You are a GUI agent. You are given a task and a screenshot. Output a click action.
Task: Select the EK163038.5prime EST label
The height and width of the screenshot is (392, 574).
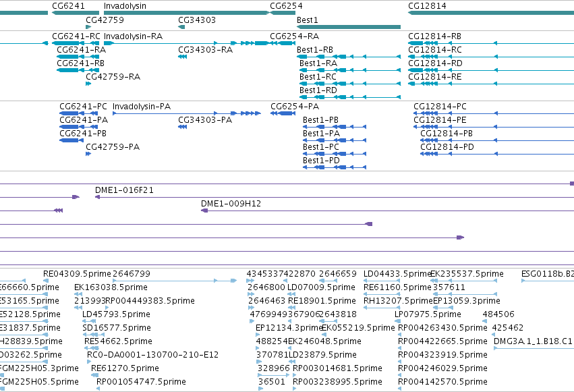pyautogui.click(x=111, y=287)
